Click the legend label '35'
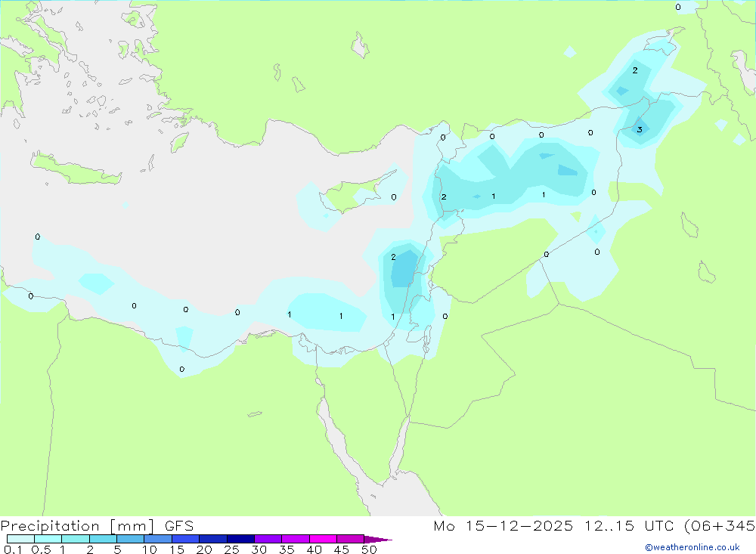 (287, 549)
